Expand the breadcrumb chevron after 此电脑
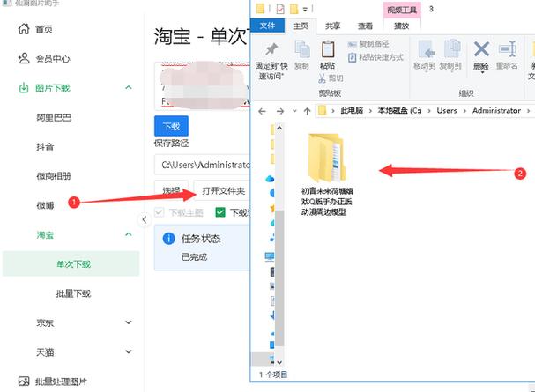Viewport: 535px width, 392px height. click(x=370, y=111)
